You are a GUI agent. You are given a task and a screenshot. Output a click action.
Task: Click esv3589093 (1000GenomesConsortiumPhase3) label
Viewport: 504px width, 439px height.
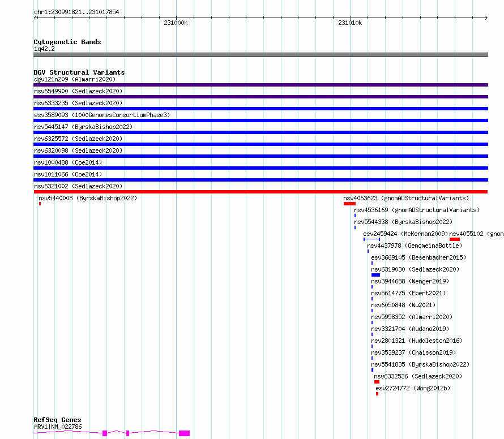point(102,115)
